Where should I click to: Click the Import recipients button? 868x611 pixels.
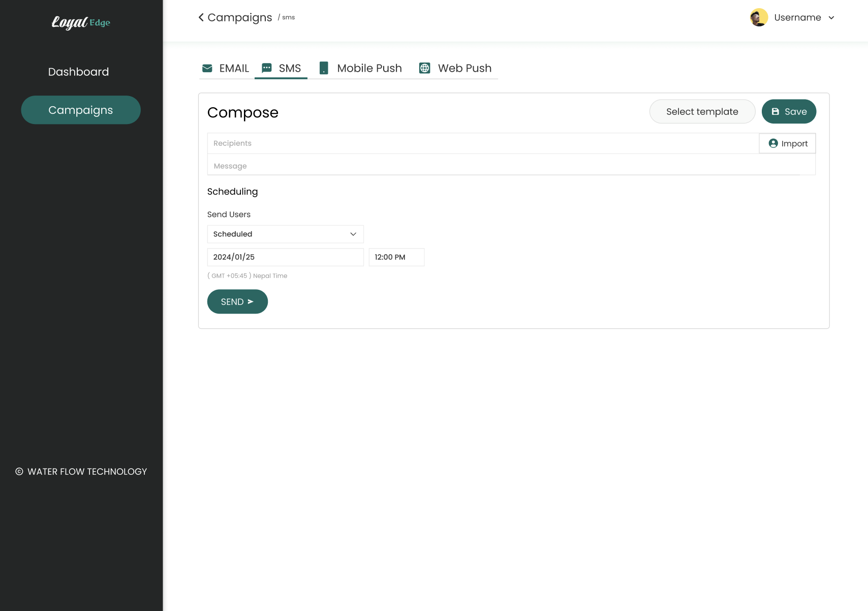788,143
